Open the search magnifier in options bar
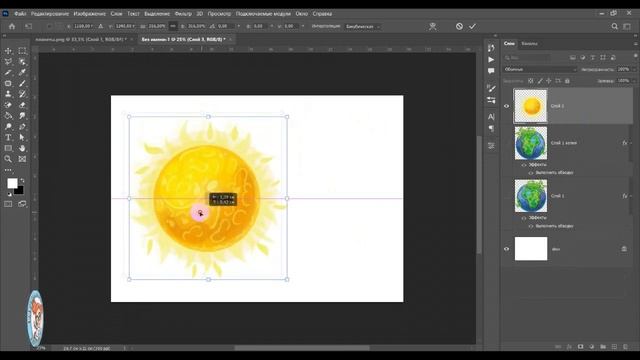This screenshot has height=360, width=640. click(x=614, y=26)
